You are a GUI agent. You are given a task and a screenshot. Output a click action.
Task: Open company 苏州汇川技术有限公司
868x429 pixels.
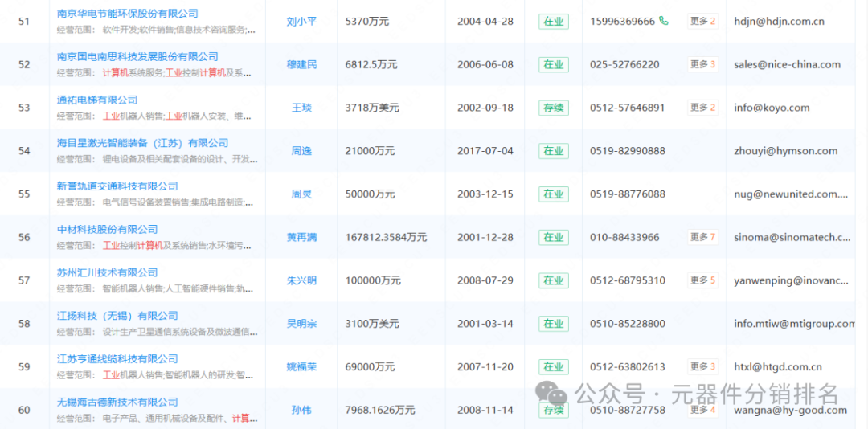coord(108,272)
